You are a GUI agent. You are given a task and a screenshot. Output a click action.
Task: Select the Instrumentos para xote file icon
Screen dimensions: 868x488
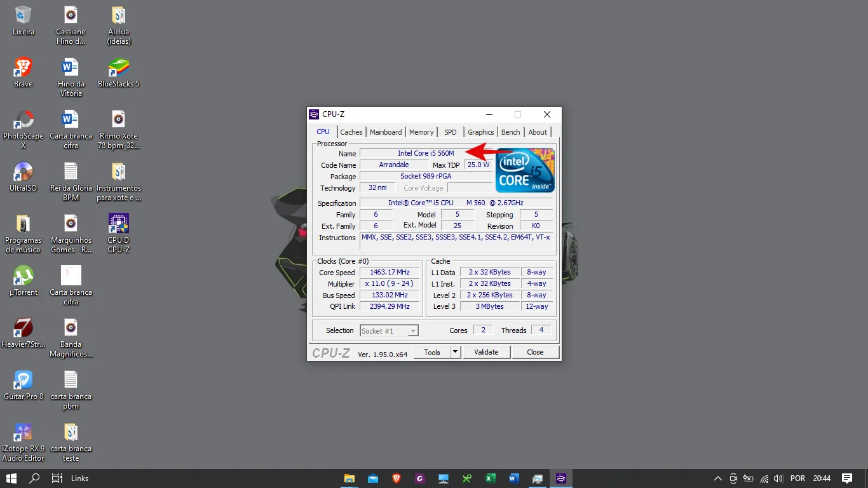pos(119,181)
